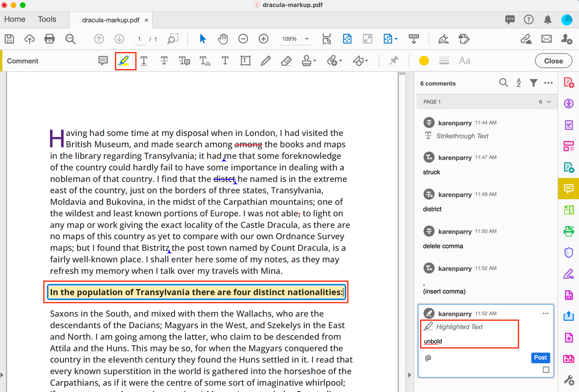
Task: Pick the Pencil drawing tool
Action: coord(265,61)
